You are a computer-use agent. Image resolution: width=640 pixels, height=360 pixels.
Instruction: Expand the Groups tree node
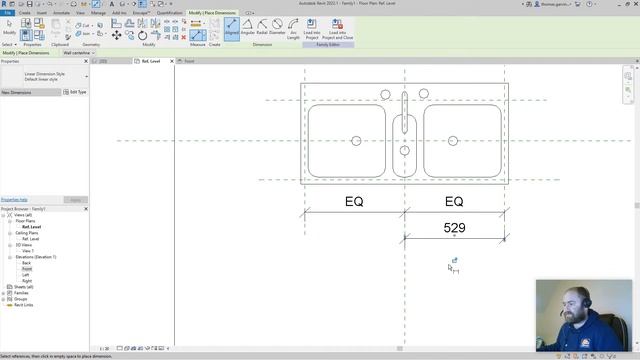point(3,299)
